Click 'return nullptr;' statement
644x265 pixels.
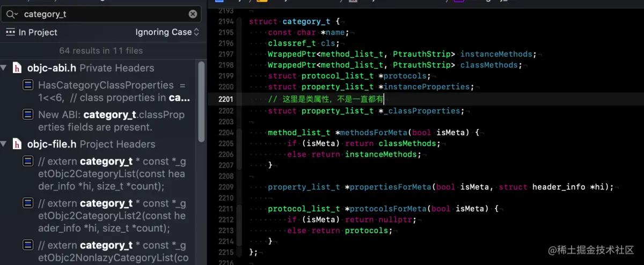click(x=380, y=219)
